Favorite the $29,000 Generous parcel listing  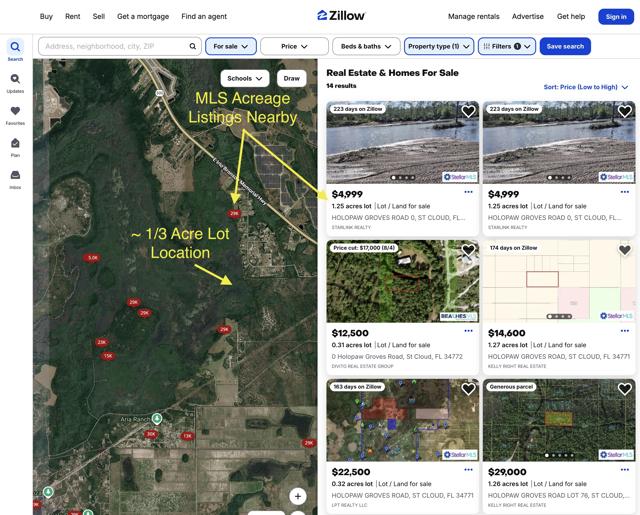click(x=624, y=389)
